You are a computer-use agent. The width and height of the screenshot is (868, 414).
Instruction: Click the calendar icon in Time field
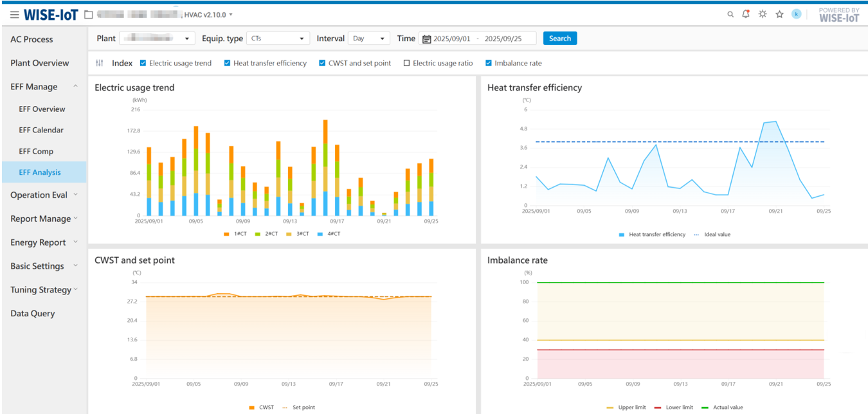coord(427,39)
